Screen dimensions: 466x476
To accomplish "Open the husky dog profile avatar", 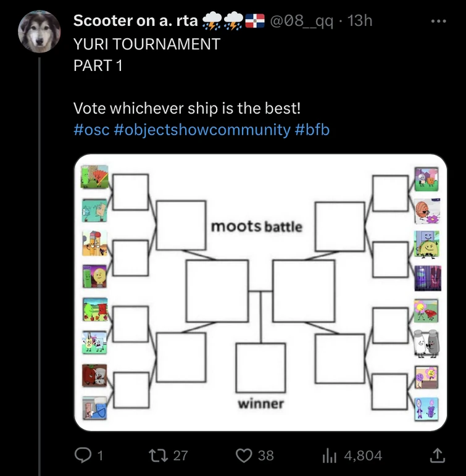I will (x=40, y=31).
